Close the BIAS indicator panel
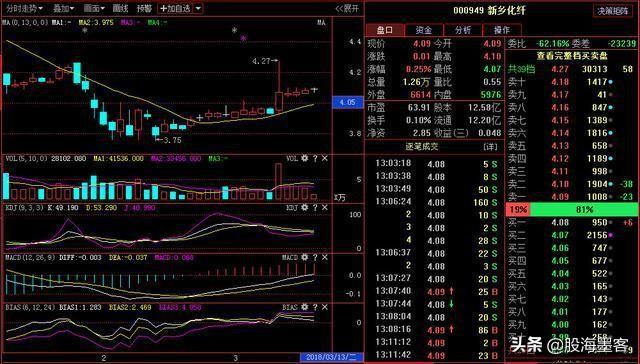The width and height of the screenshot is (640, 364). point(324,307)
